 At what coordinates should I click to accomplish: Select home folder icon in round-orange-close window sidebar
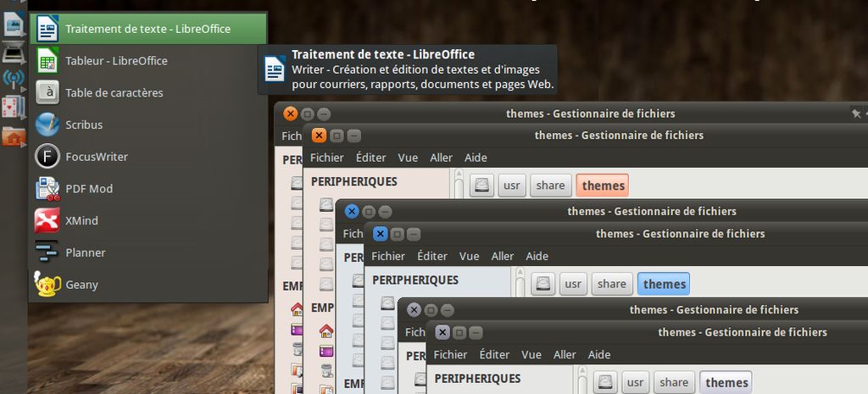[x=298, y=308]
